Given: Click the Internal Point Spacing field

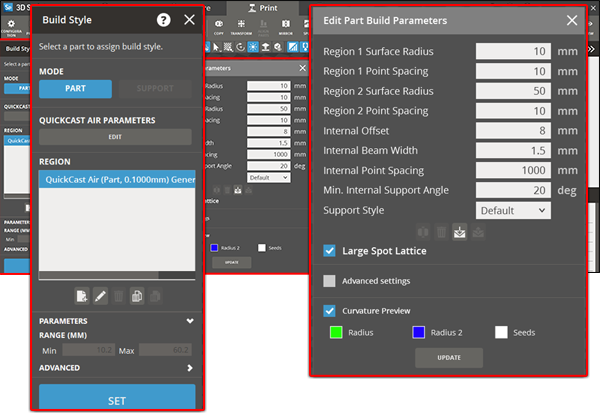Looking at the screenshot, I should coord(513,170).
